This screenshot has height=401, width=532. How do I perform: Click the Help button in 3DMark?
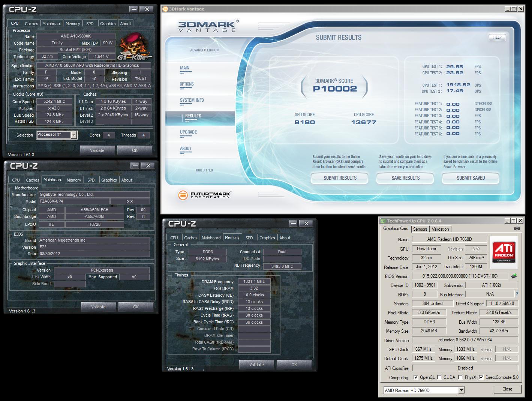497,37
